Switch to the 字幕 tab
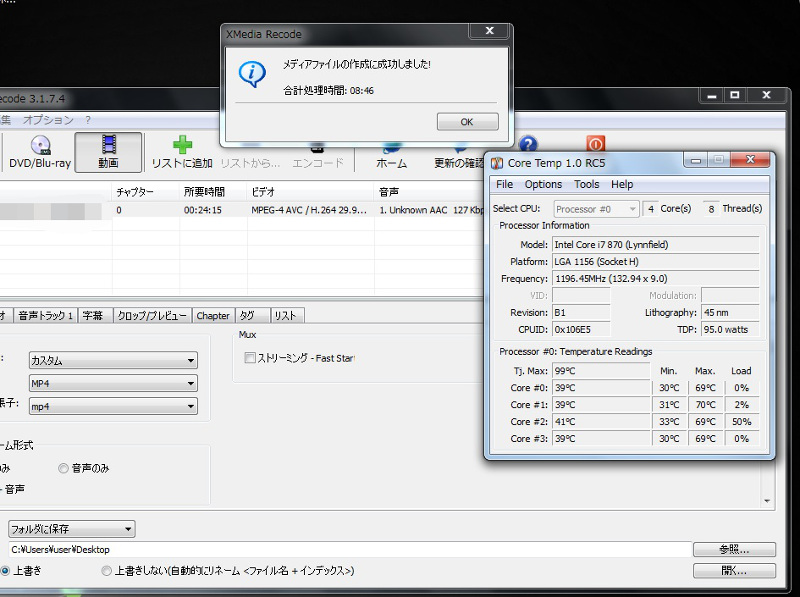The width and height of the screenshot is (800, 597). (x=93, y=316)
